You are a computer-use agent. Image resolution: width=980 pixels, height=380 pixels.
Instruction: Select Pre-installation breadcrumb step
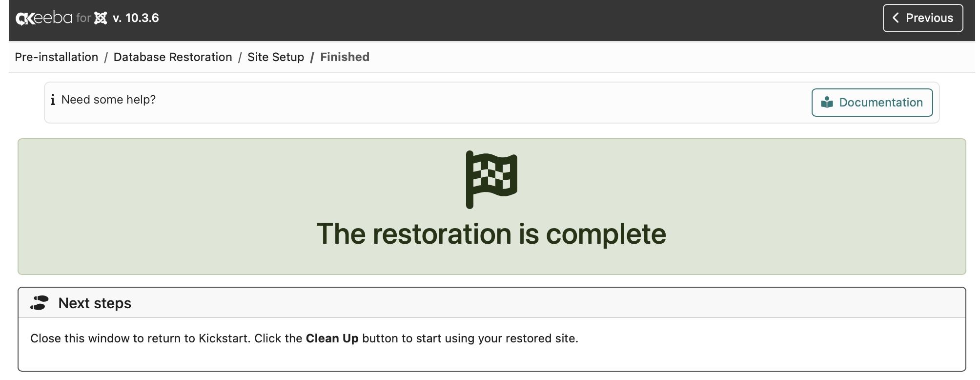[57, 57]
